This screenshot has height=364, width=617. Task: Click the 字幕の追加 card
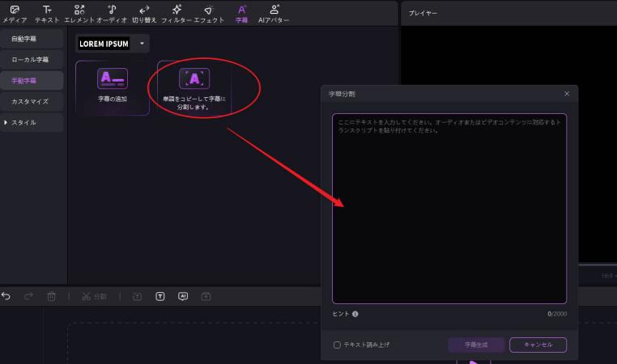[x=113, y=87]
